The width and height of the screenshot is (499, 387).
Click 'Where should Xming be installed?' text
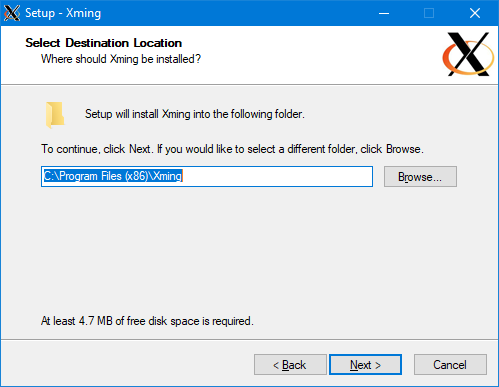click(121, 59)
